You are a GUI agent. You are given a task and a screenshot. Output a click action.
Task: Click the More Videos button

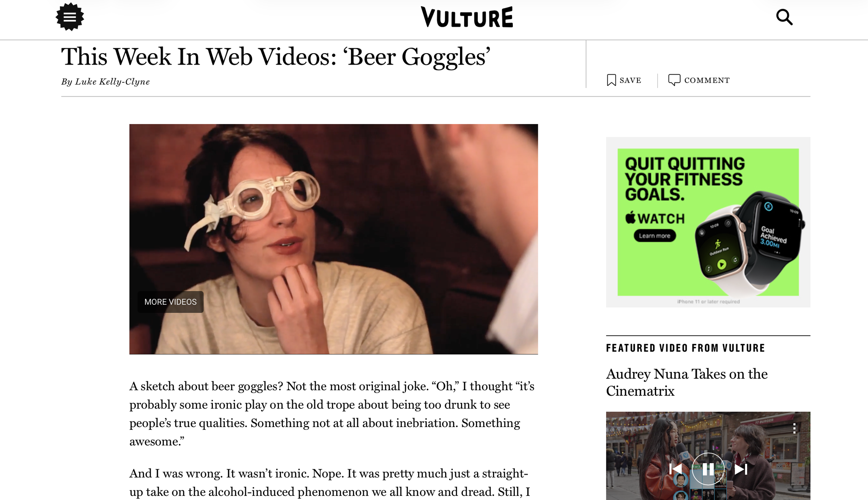pyautogui.click(x=170, y=302)
